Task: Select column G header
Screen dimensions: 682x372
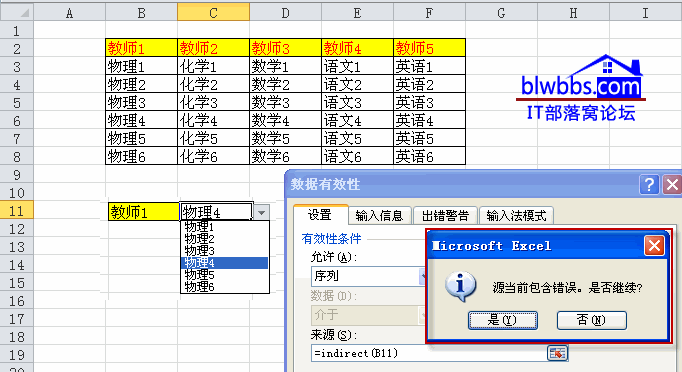Action: 501,13
